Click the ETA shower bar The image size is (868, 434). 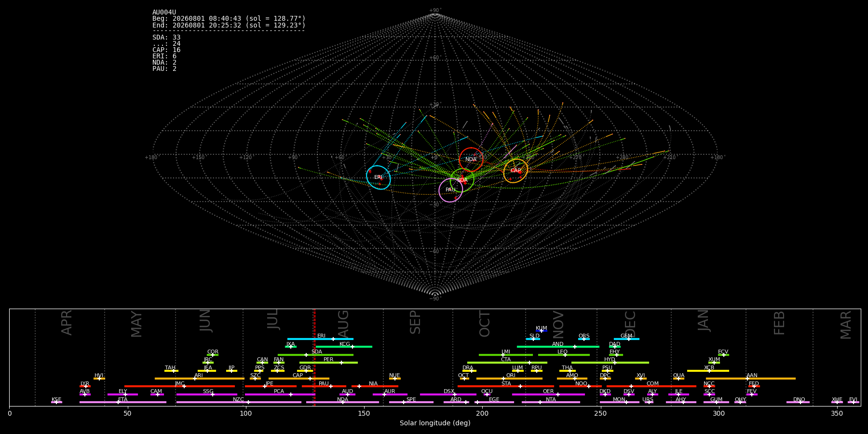pos(123,402)
